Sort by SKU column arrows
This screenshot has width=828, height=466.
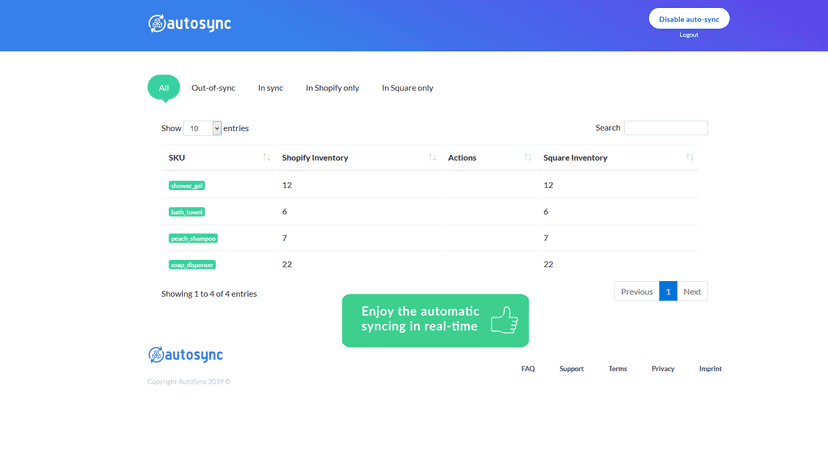tap(266, 157)
